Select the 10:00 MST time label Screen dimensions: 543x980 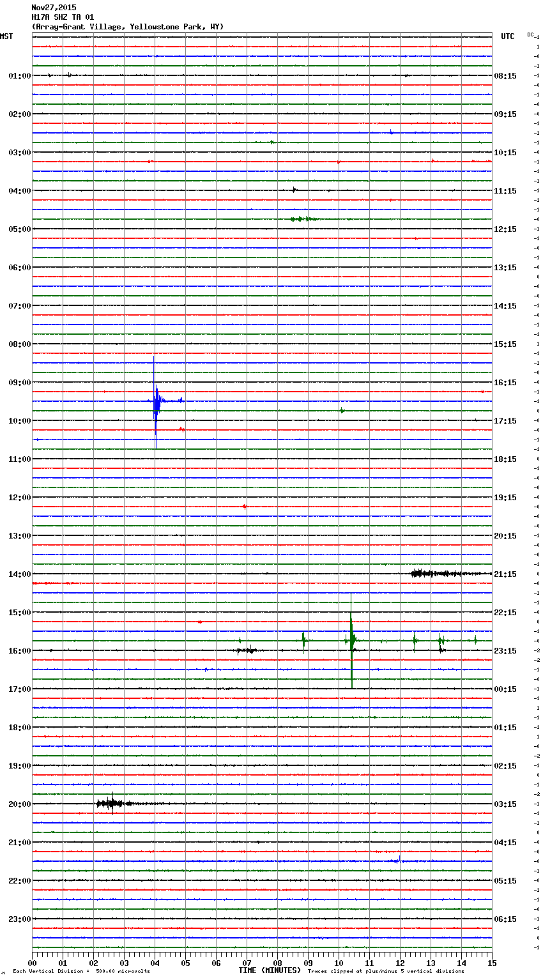[x=19, y=421]
